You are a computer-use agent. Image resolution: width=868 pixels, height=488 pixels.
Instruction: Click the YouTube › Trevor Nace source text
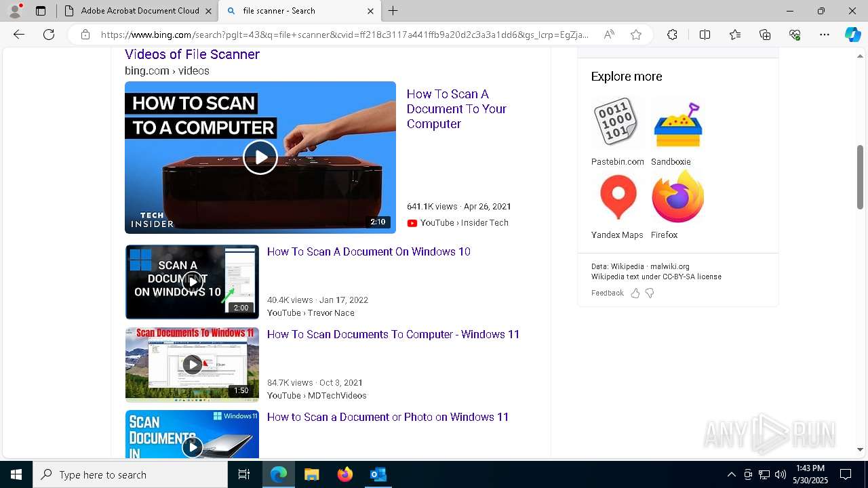click(x=311, y=312)
